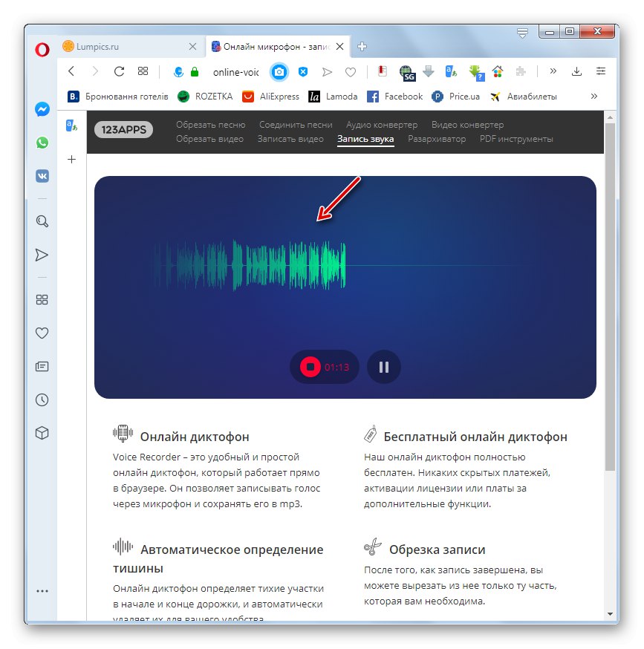Screen dimensions: 644x649
Task: Open history clock in the sidebar
Action: [42, 399]
